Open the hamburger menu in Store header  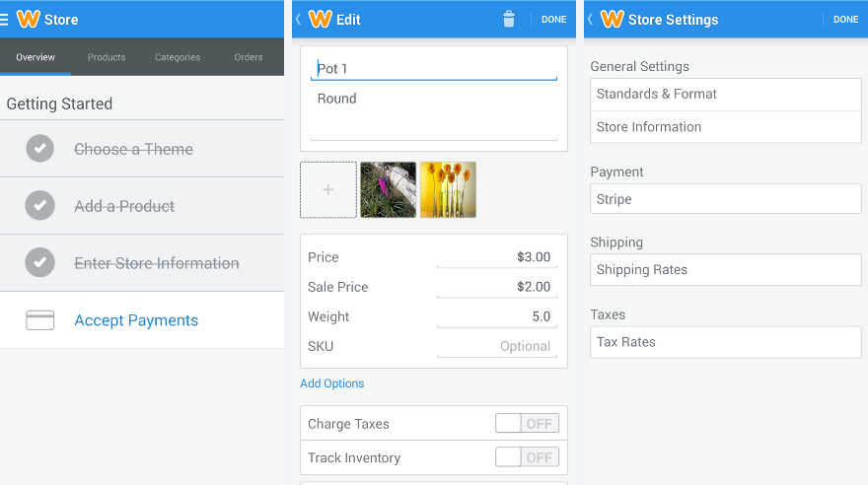click(5, 19)
